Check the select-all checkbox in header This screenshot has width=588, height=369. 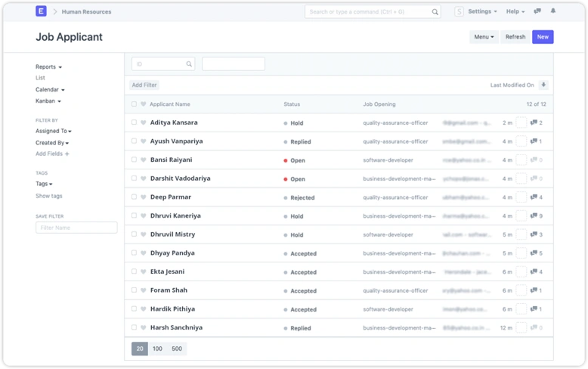134,104
